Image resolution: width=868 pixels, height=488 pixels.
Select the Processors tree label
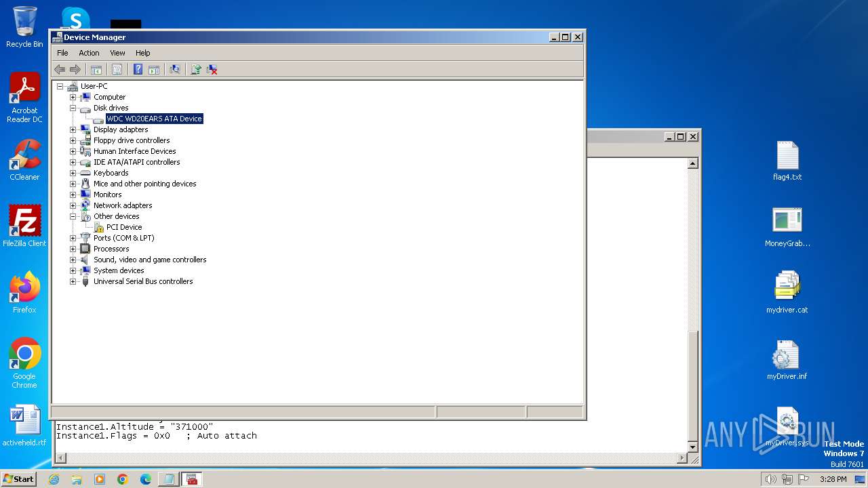tap(111, 249)
